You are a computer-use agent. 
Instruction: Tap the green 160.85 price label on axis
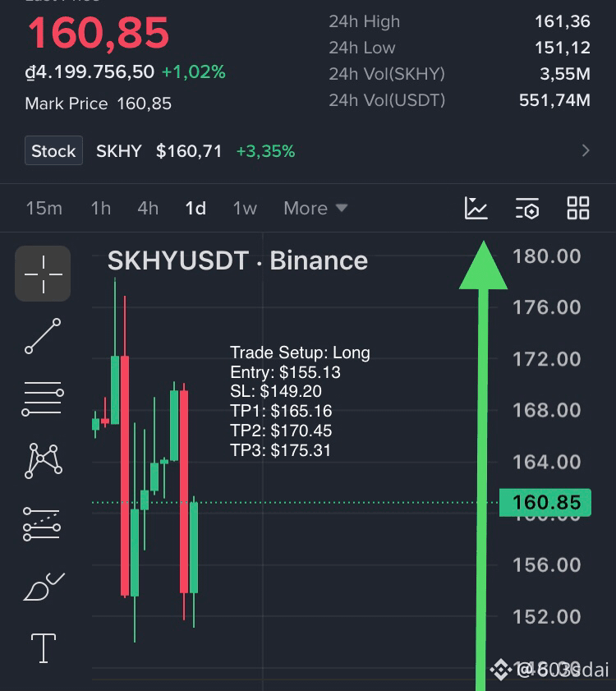545,502
